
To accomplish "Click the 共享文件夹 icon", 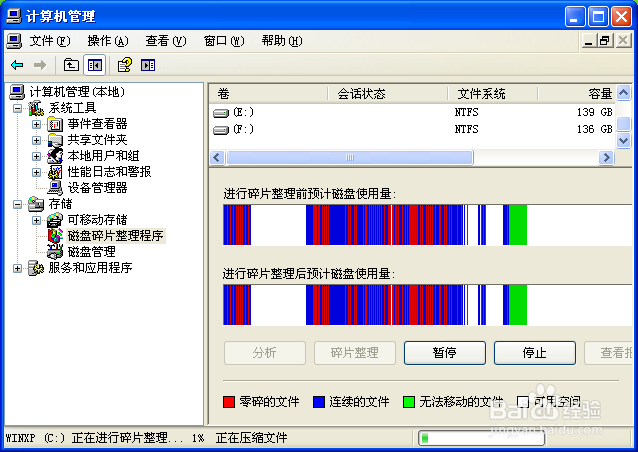I will [x=55, y=140].
